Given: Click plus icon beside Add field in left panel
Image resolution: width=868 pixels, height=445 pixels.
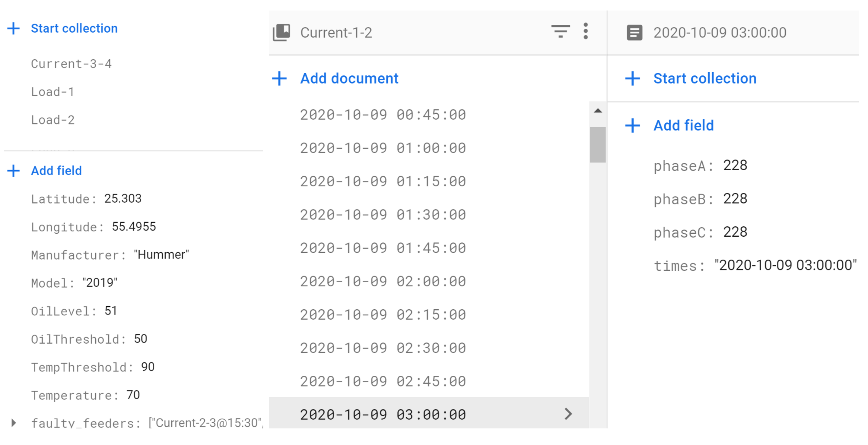Looking at the screenshot, I should (x=14, y=171).
